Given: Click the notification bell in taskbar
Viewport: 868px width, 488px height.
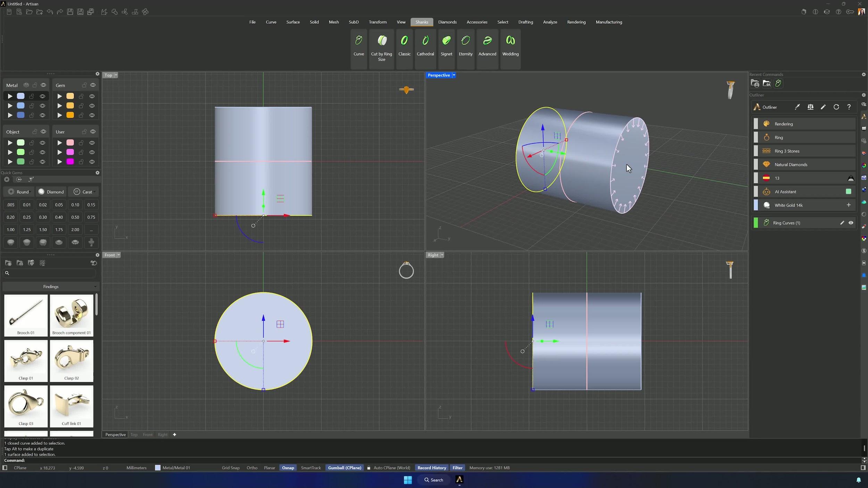Looking at the screenshot, I should click(x=858, y=480).
